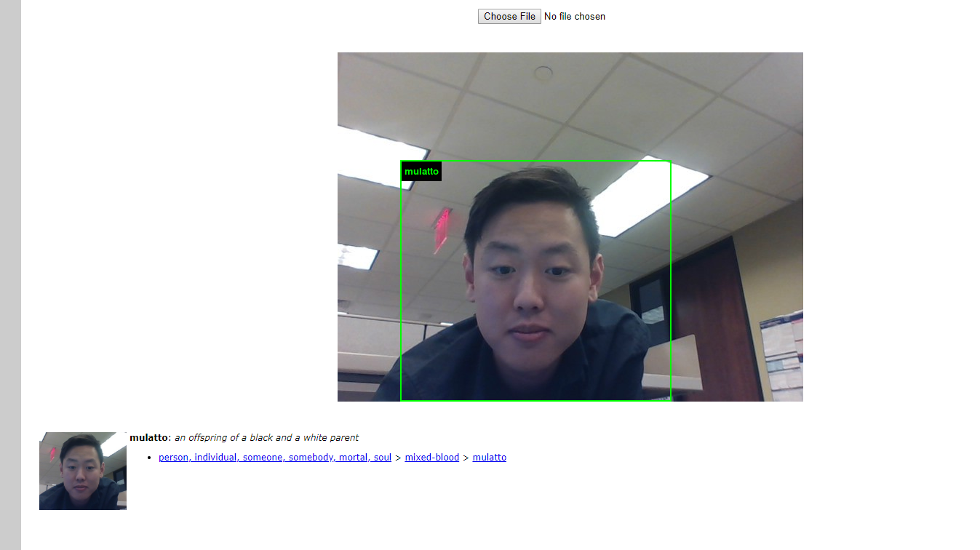The width and height of the screenshot is (980, 550).
Task: Click the green label tag on the detection box
Action: pos(421,172)
